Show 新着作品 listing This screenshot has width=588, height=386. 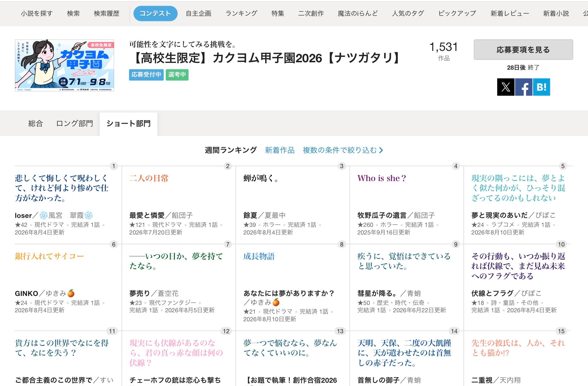pyautogui.click(x=280, y=150)
